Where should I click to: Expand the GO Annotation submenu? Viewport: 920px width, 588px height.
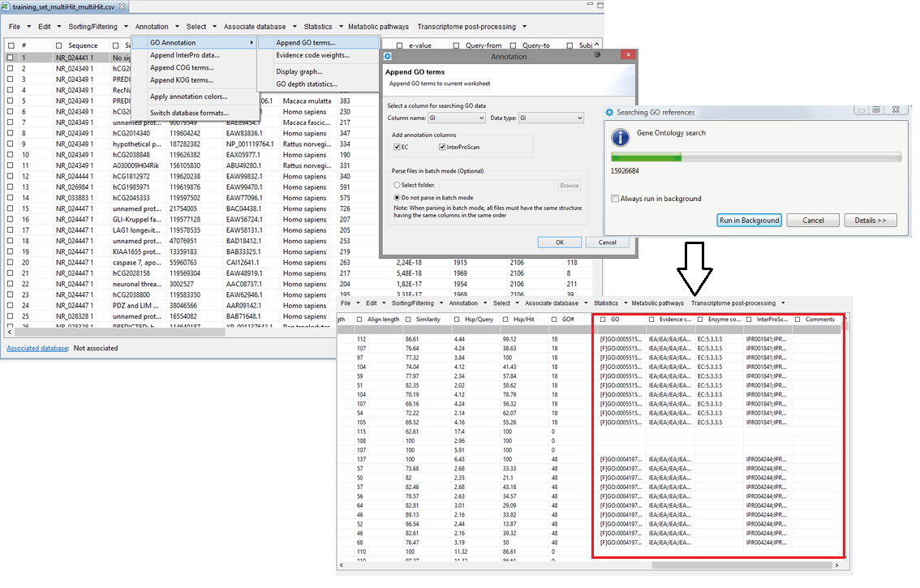pyautogui.click(x=195, y=42)
